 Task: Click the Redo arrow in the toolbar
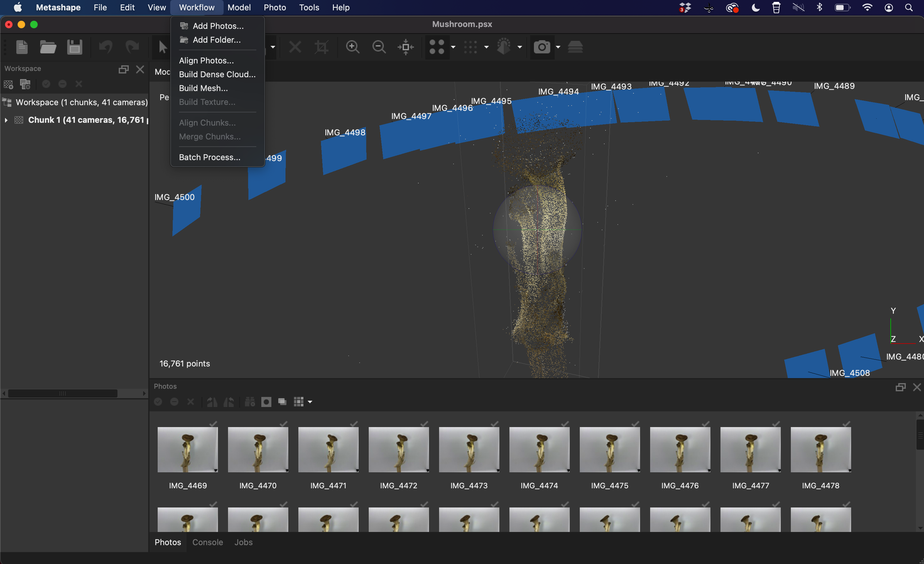coord(132,47)
